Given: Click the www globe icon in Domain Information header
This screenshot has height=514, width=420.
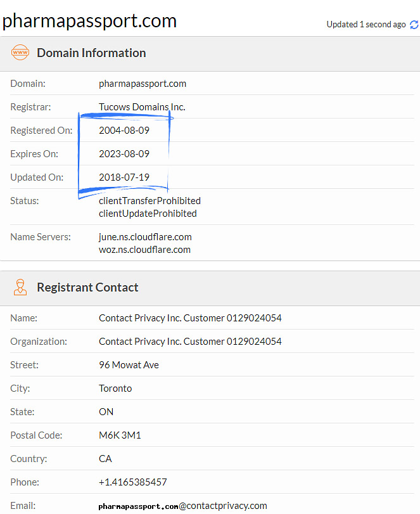Looking at the screenshot, I should 20,53.
